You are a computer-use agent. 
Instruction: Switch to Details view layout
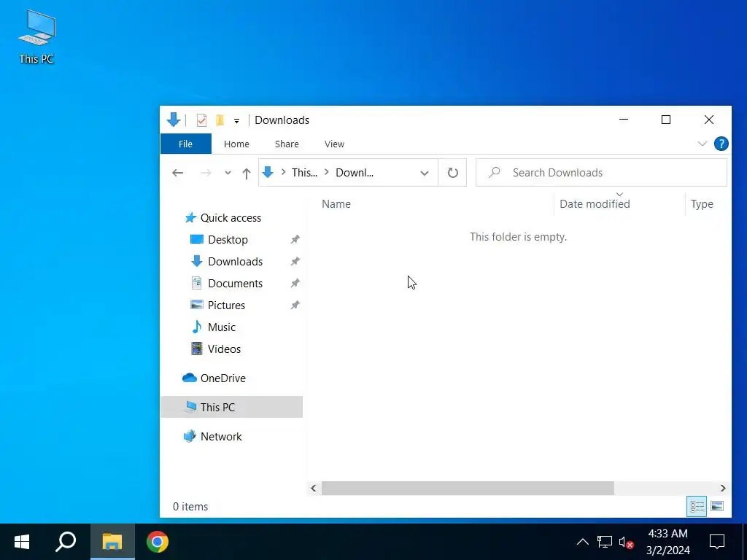click(697, 506)
